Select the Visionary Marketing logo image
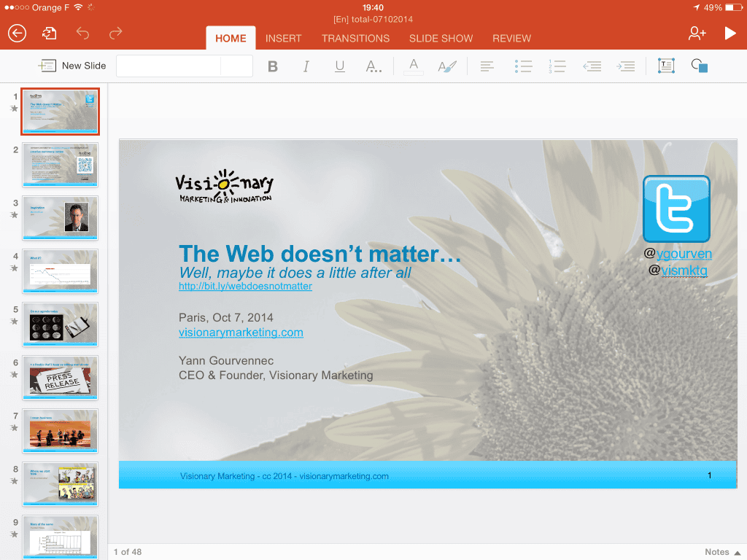This screenshot has width=747, height=560. [225, 187]
